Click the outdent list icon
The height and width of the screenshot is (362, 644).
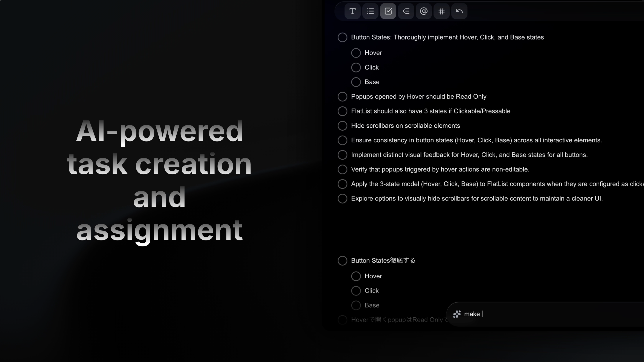coord(406,11)
